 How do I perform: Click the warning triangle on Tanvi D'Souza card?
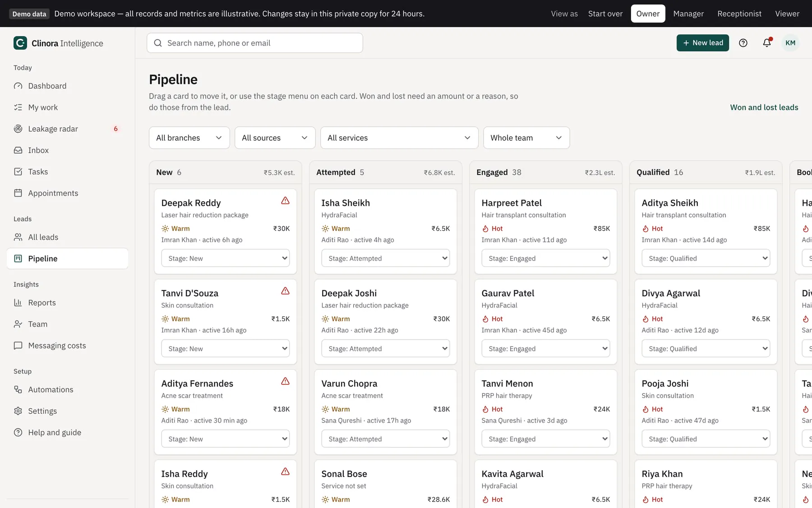pyautogui.click(x=285, y=291)
